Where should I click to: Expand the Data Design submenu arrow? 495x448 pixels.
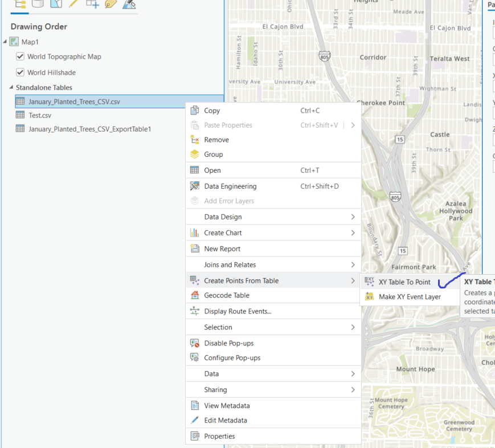click(x=353, y=217)
